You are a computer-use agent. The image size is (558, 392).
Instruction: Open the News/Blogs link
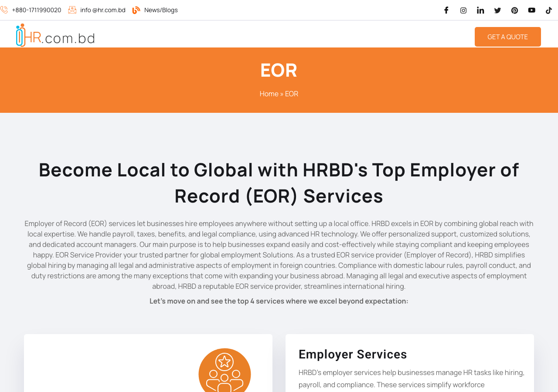click(161, 10)
